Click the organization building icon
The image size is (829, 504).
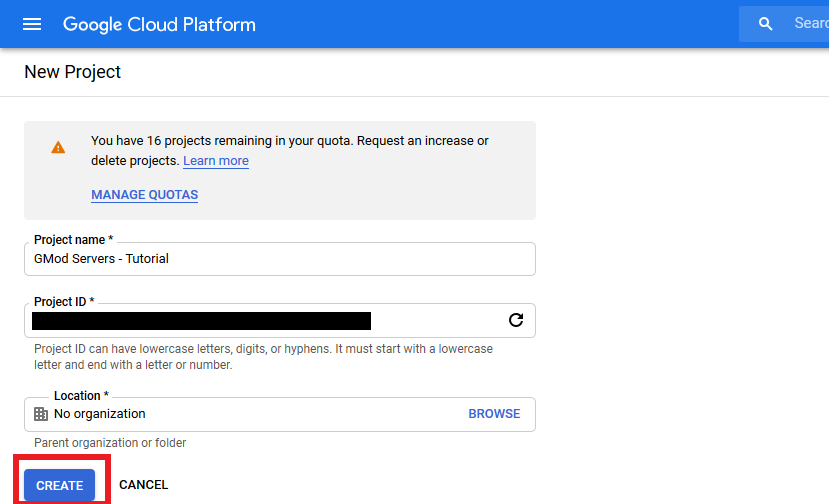pos(41,414)
